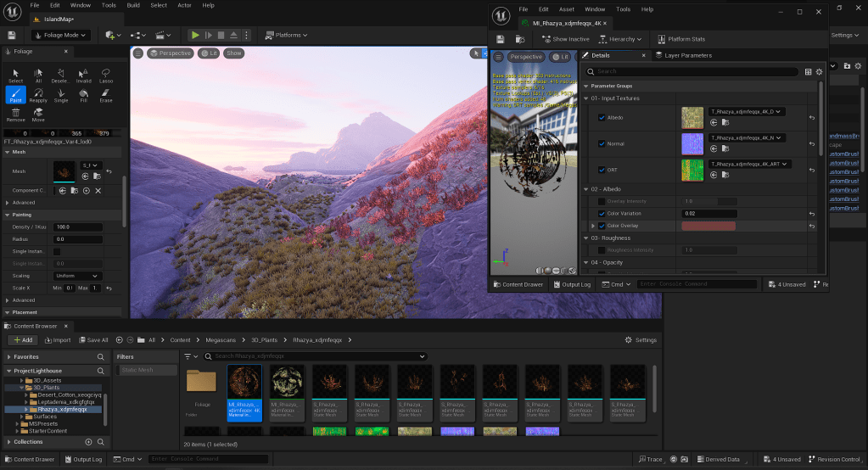
Task: Select the Lasso foliage tool
Action: pos(105,76)
